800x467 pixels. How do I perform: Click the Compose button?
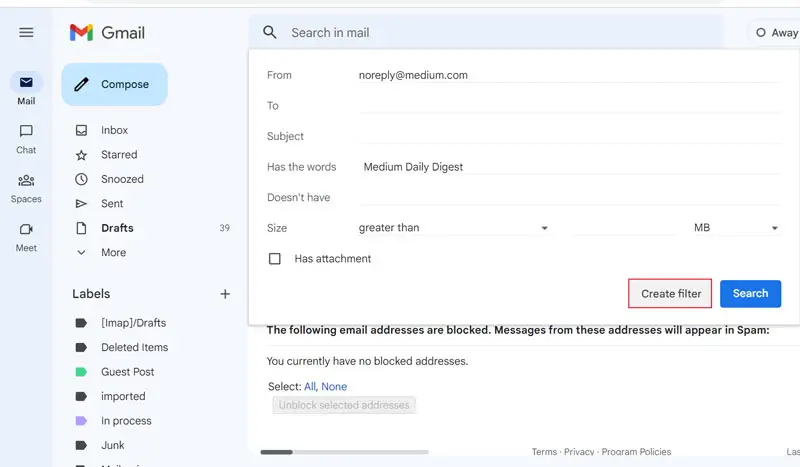click(x=114, y=84)
